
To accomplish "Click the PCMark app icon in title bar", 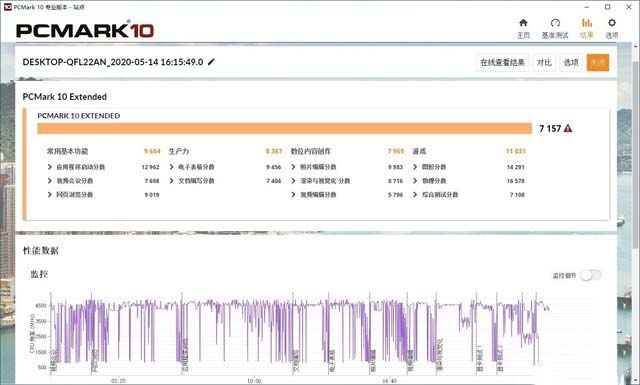I will coord(7,7).
